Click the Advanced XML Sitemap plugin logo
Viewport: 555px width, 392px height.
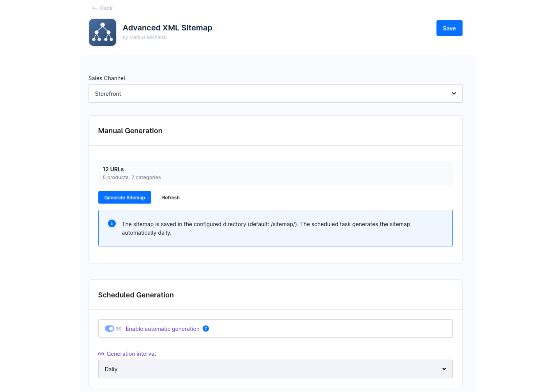click(103, 32)
